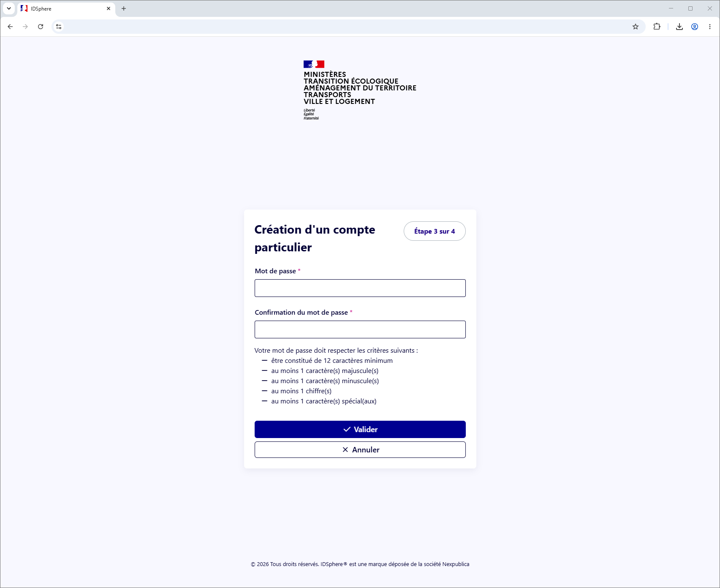Close the IDSphere tab
Viewport: 720px width, 588px height.
tap(109, 8)
